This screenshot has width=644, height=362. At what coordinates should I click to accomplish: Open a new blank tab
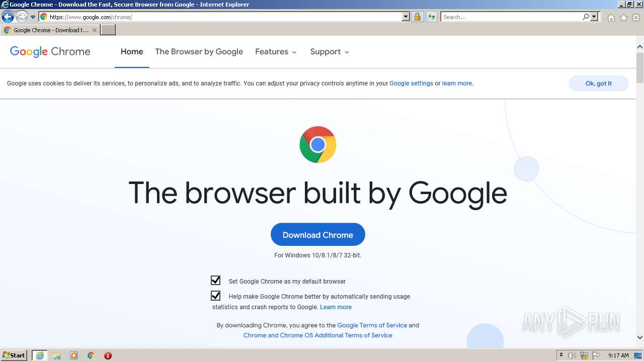[108, 30]
